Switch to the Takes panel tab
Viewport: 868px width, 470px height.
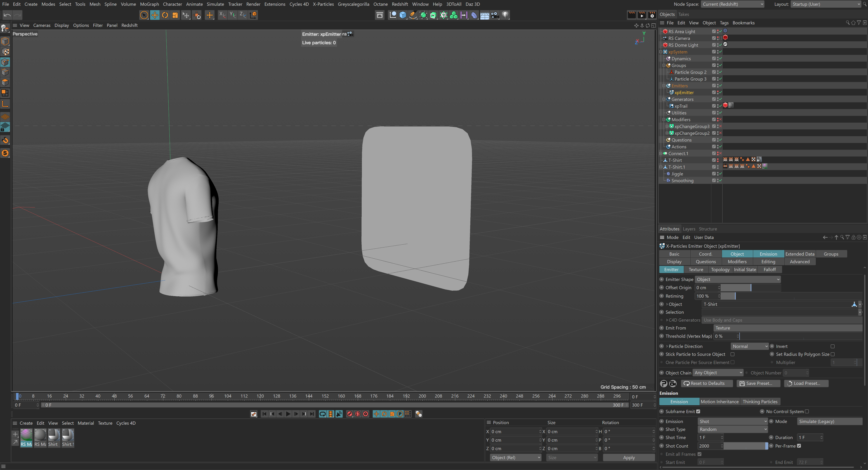[683, 14]
